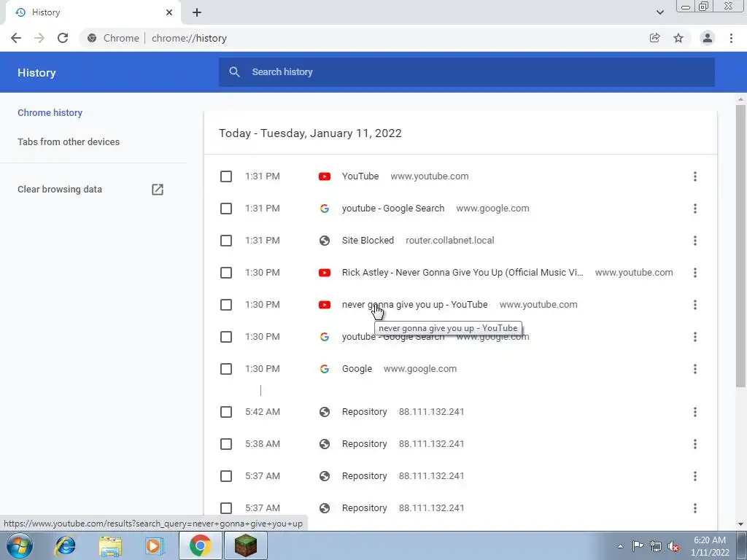Click globe favicon on the Site Blocked row

click(x=325, y=241)
